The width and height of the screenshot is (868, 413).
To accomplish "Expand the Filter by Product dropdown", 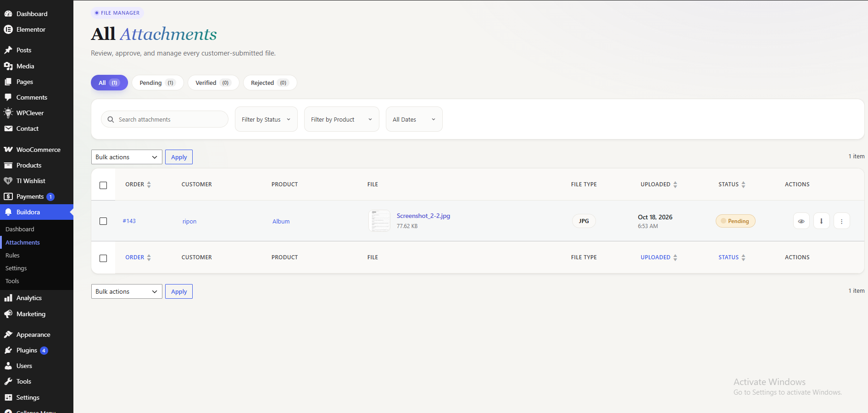I will pyautogui.click(x=341, y=119).
